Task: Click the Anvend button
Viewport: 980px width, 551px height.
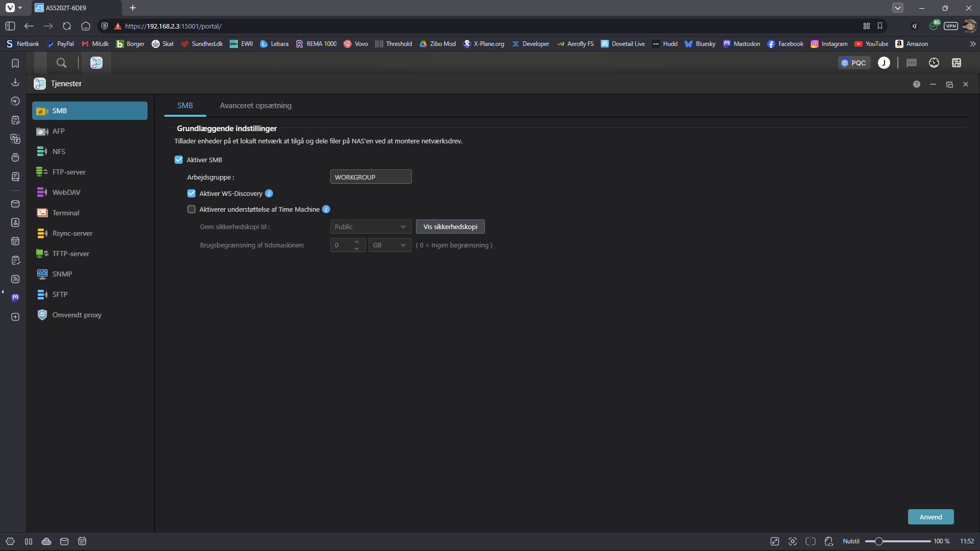Action: tap(930, 517)
